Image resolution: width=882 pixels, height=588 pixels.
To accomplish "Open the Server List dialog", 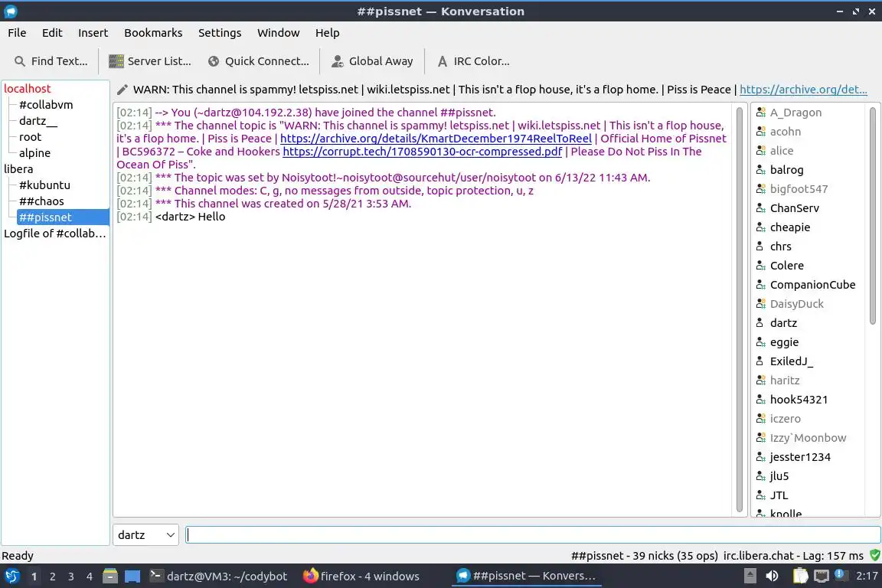I will coord(150,61).
